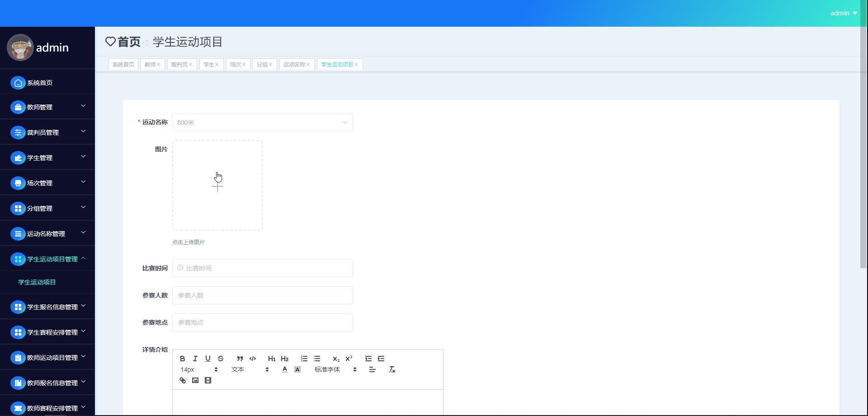The image size is (868, 416).
Task: Create a bulleted list
Action: [317, 359]
